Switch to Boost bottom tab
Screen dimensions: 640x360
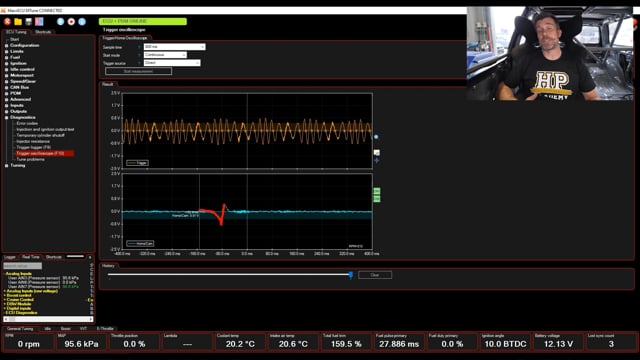(x=66, y=329)
